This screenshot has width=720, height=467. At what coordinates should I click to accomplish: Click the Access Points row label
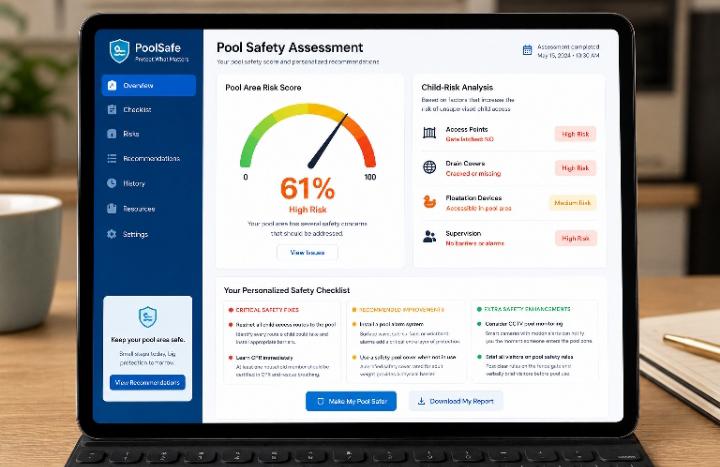tap(467, 129)
